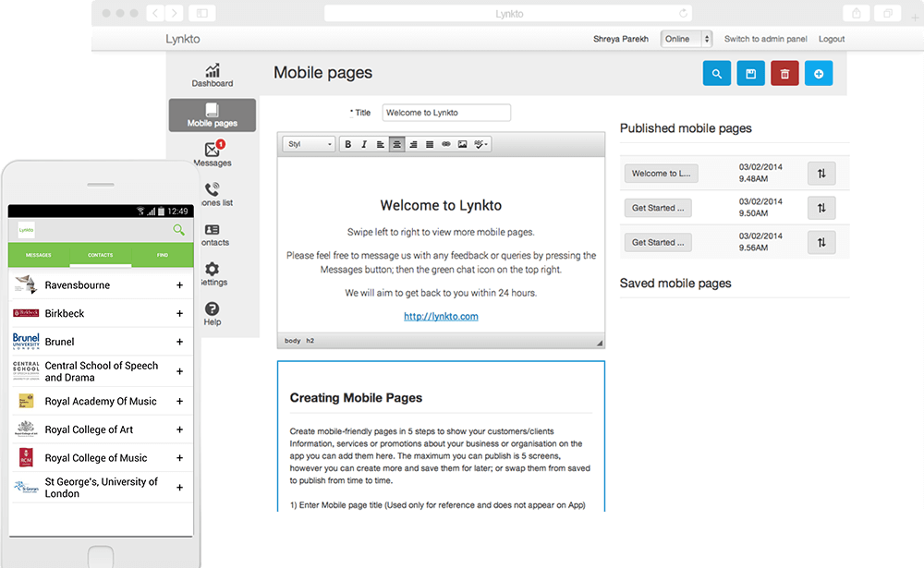This screenshot has height=568, width=924.
Task: Reorder the Welcome to L... published page
Action: pyautogui.click(x=821, y=174)
